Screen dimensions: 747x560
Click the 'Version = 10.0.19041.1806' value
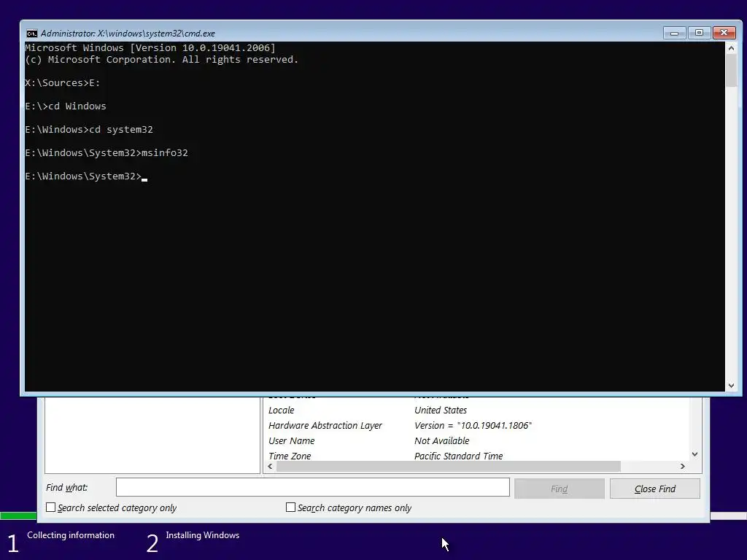pyautogui.click(x=473, y=425)
